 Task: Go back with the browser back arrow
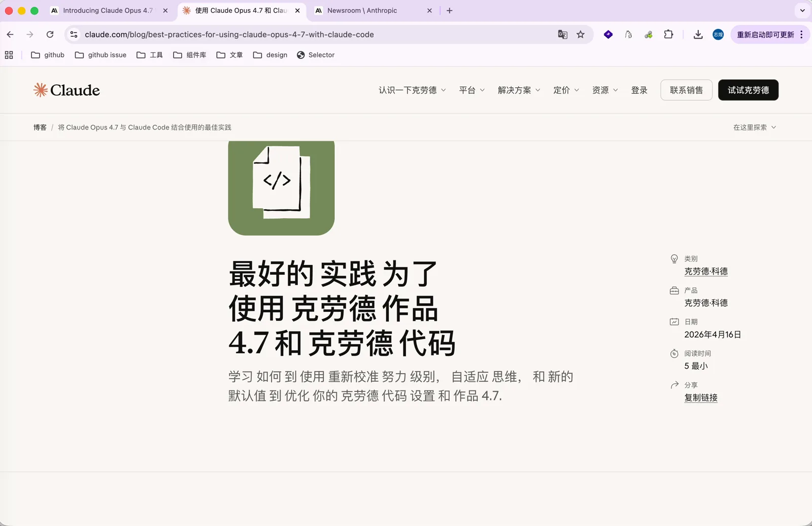(10, 35)
